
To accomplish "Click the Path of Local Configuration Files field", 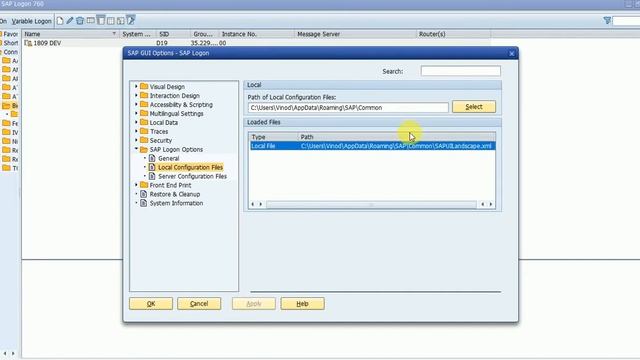I will coord(348,108).
